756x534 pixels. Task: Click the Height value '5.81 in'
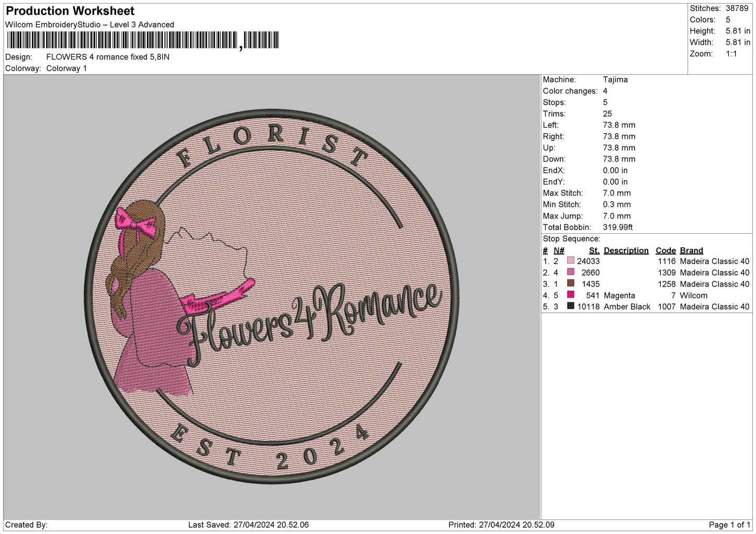tap(738, 31)
